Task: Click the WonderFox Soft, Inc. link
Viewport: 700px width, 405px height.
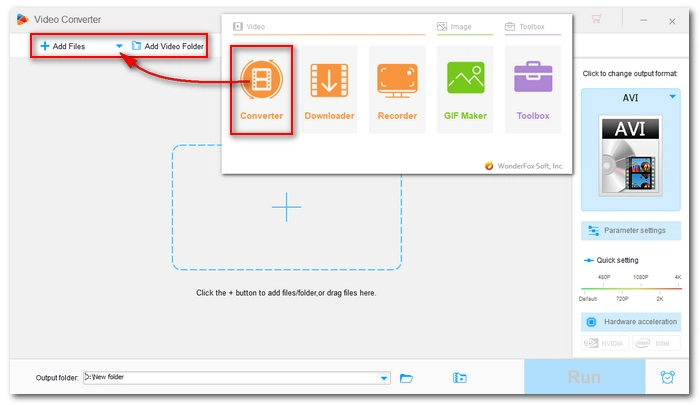Action: pos(524,166)
